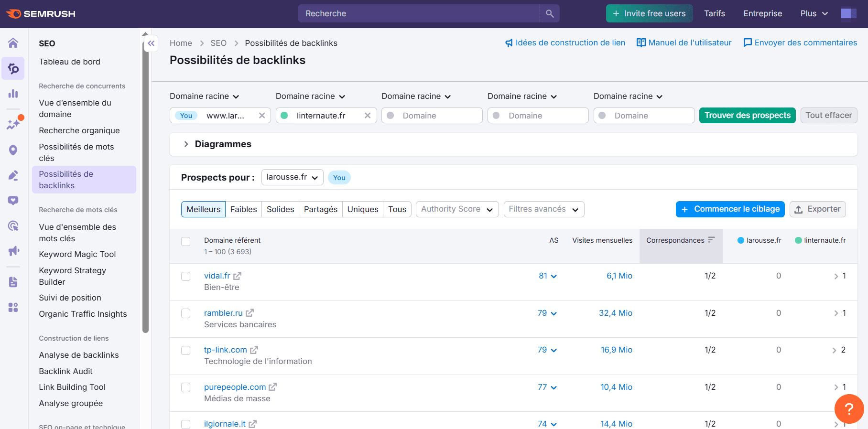Image resolution: width=868 pixels, height=429 pixels.
Task: Remove linternaute.fr domain with X
Action: point(368,116)
